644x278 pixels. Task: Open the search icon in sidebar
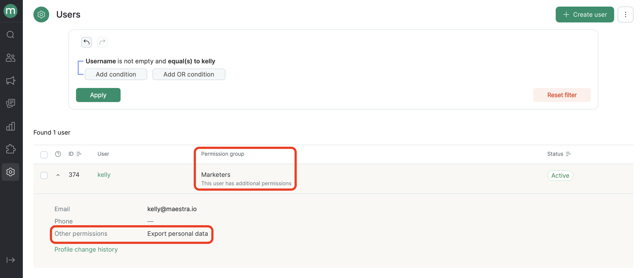click(11, 35)
